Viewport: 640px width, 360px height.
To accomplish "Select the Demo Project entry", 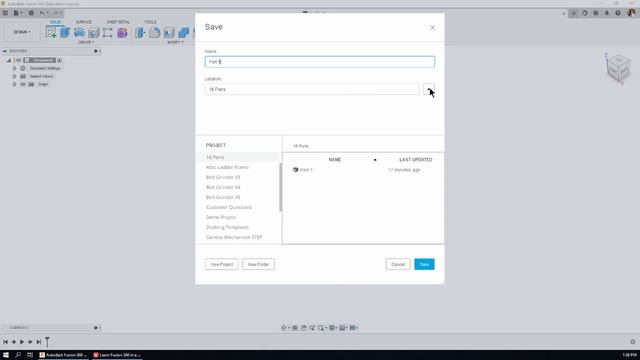I will [x=221, y=217].
